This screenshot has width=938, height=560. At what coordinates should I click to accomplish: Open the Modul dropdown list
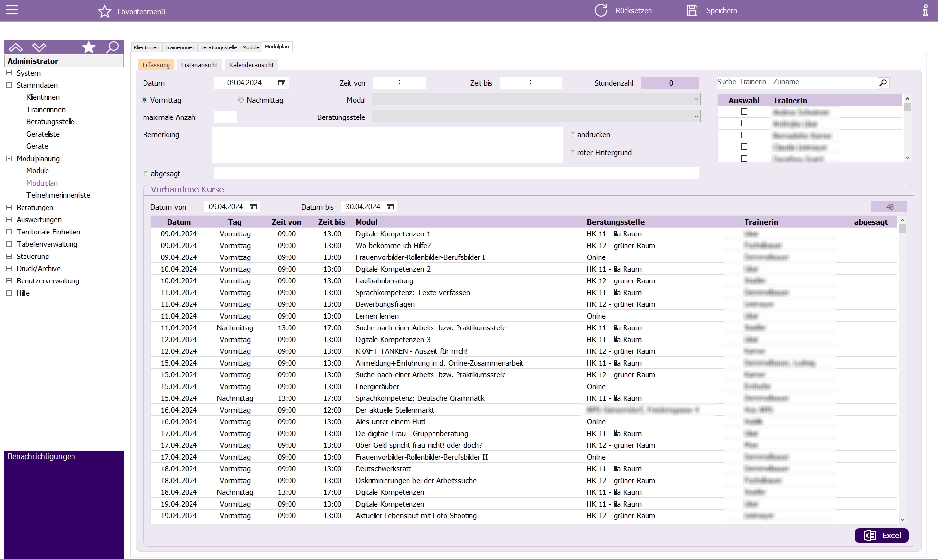[x=696, y=99]
